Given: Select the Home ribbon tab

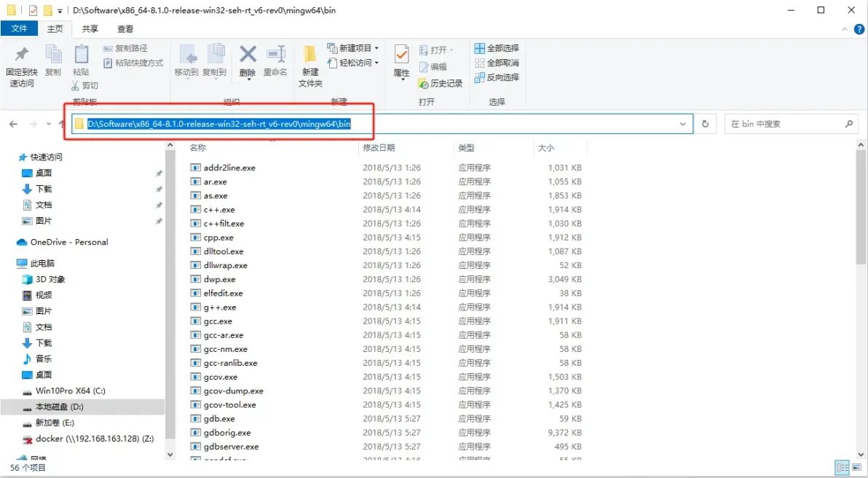Looking at the screenshot, I should [x=55, y=29].
